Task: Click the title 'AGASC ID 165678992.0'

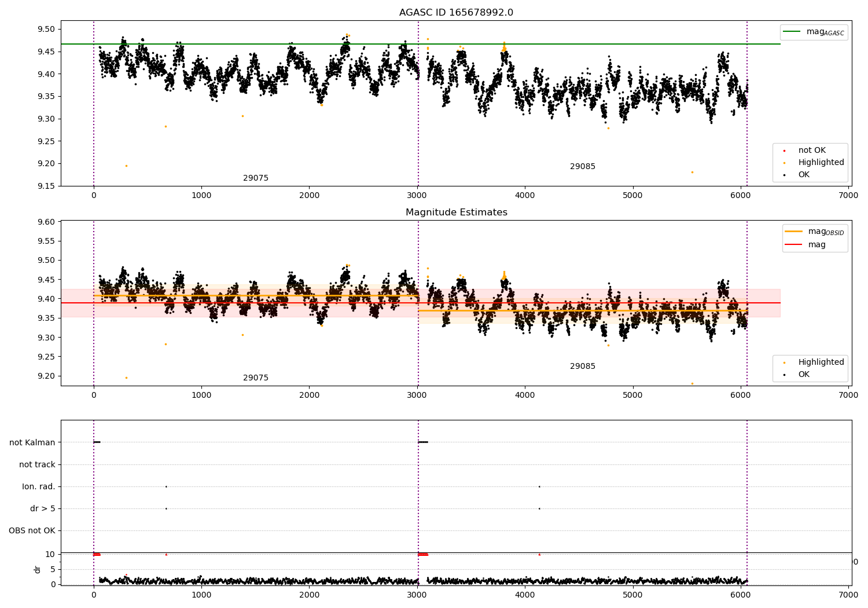Action: [456, 13]
